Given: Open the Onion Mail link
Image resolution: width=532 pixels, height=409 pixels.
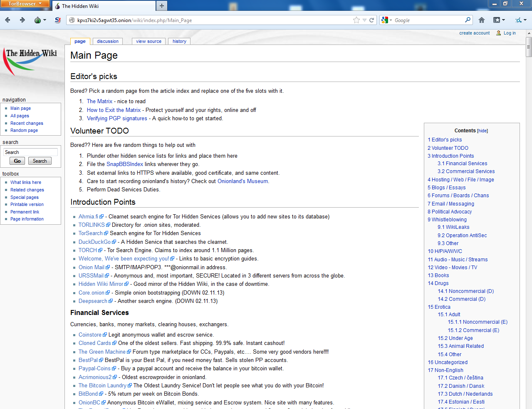Looking at the screenshot, I should coord(92,267).
